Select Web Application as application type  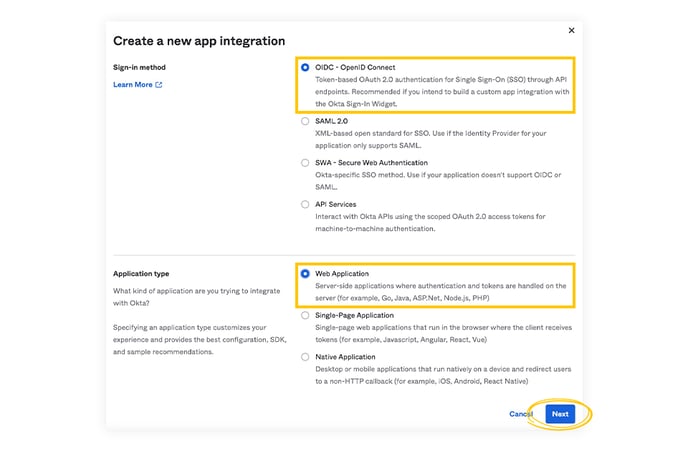point(305,274)
